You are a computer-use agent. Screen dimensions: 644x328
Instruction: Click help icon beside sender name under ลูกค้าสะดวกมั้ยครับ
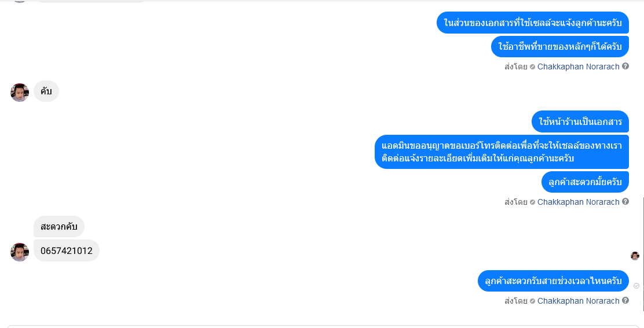click(625, 201)
